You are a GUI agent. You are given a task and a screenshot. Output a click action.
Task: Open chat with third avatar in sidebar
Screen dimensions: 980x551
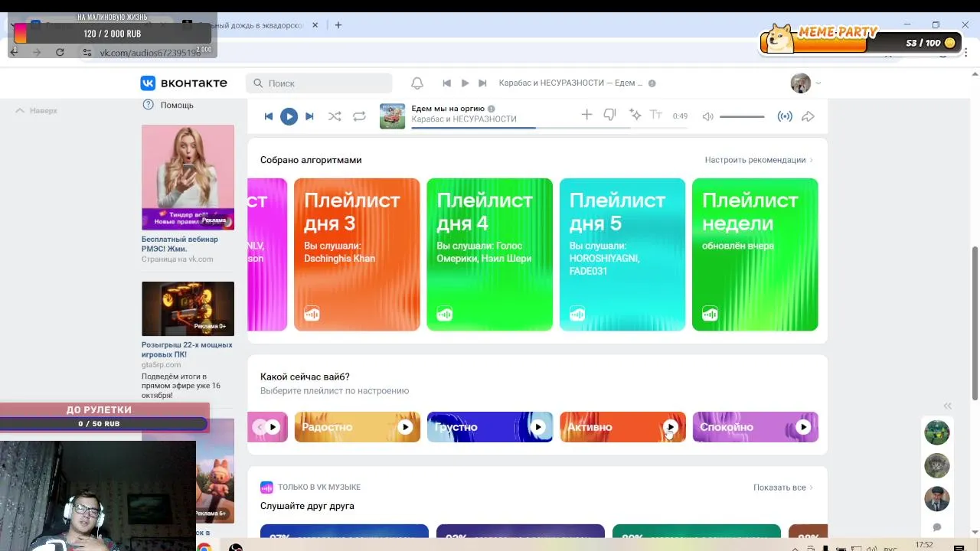(936, 499)
